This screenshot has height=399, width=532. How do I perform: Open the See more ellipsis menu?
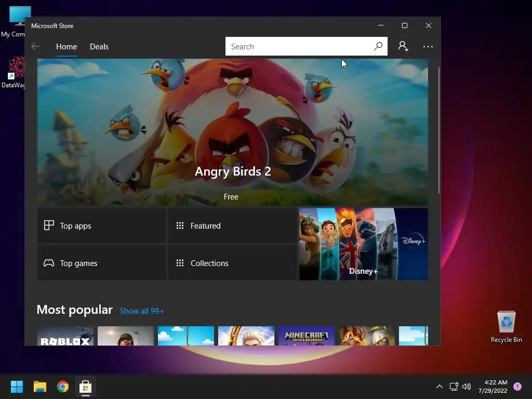pyautogui.click(x=428, y=46)
